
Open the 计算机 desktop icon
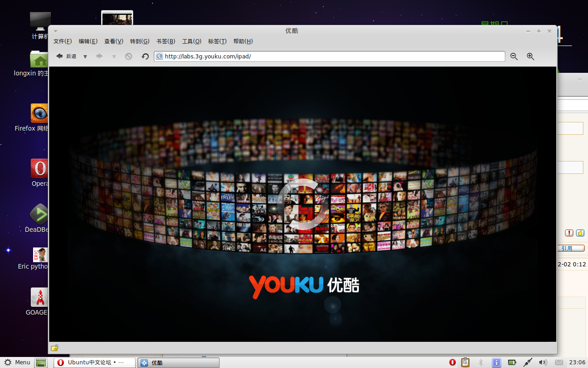(x=40, y=25)
